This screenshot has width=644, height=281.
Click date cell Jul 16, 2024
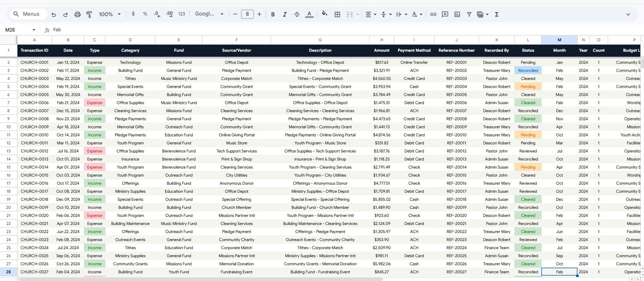[68, 151]
